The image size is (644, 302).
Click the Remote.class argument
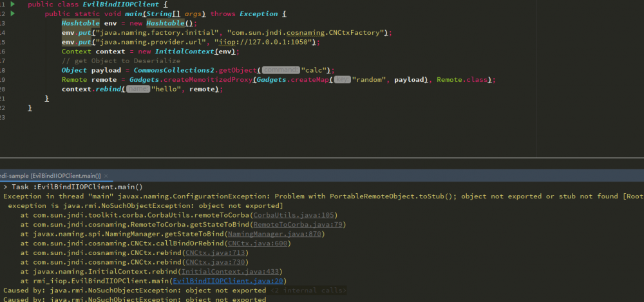pos(462,80)
